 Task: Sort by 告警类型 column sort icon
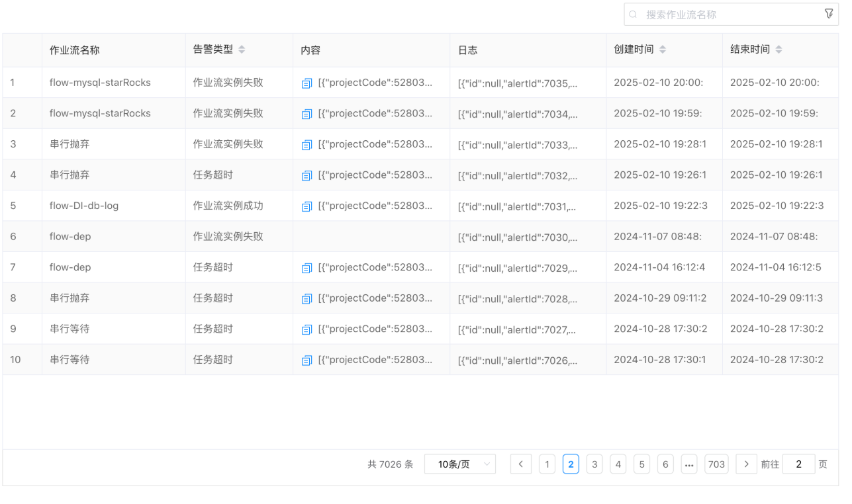point(242,50)
